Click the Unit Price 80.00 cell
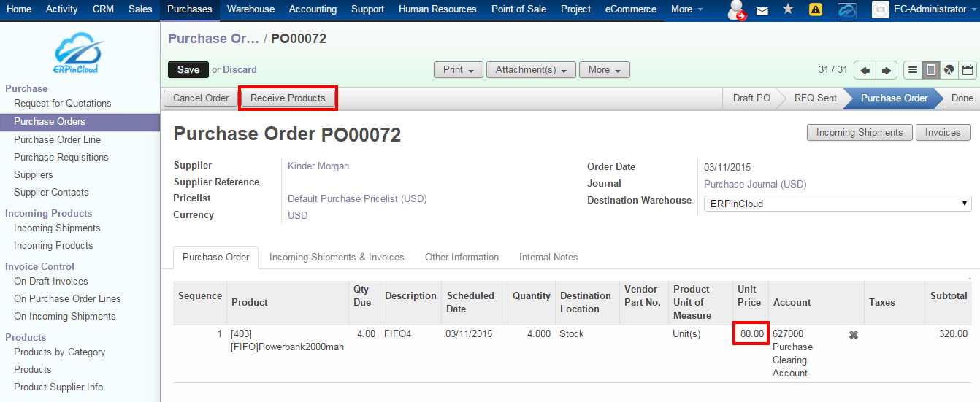 (752, 333)
